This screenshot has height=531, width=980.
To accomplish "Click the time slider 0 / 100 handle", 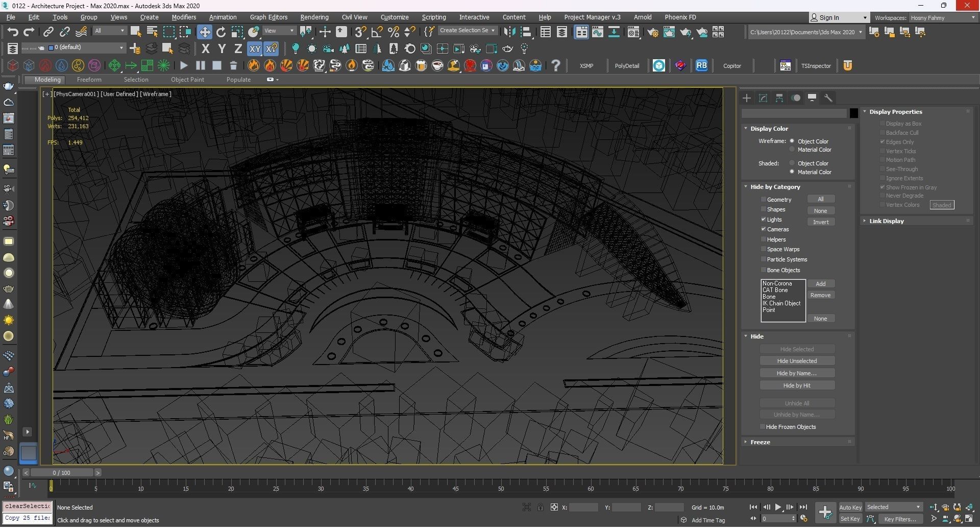I will click(x=61, y=473).
